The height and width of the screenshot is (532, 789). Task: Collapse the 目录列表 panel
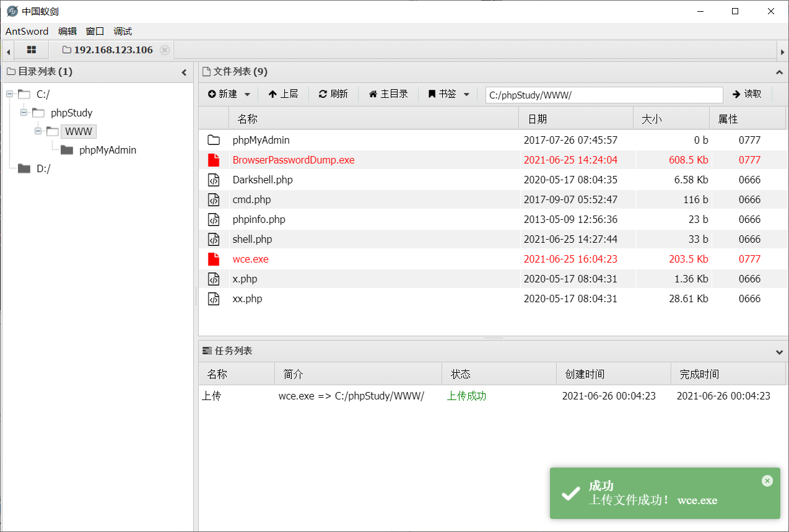(184, 72)
